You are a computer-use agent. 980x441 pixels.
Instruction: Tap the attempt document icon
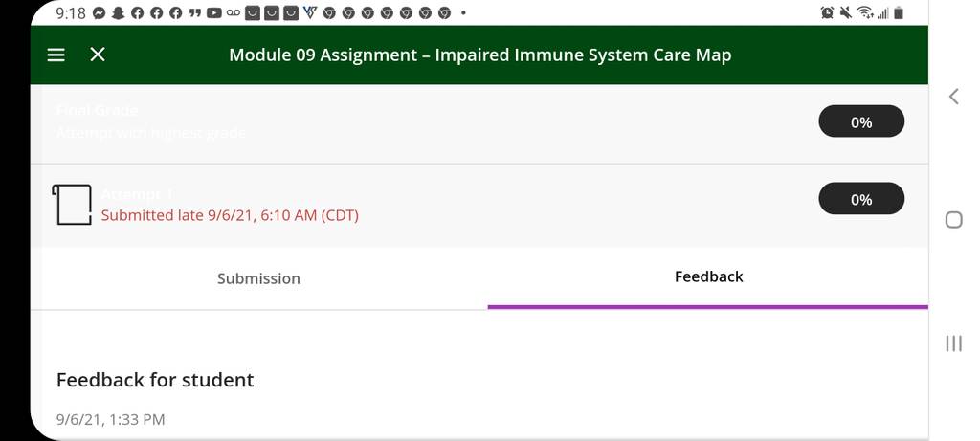pos(71,205)
